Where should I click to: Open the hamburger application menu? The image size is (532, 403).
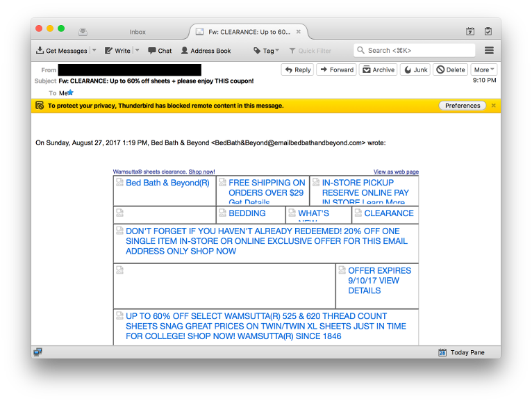pos(489,50)
